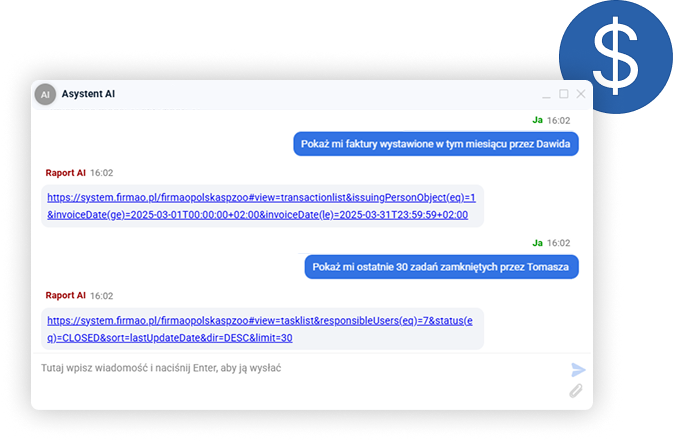Click the paperclip attachment icon
The height and width of the screenshot is (442, 673).
(576, 391)
